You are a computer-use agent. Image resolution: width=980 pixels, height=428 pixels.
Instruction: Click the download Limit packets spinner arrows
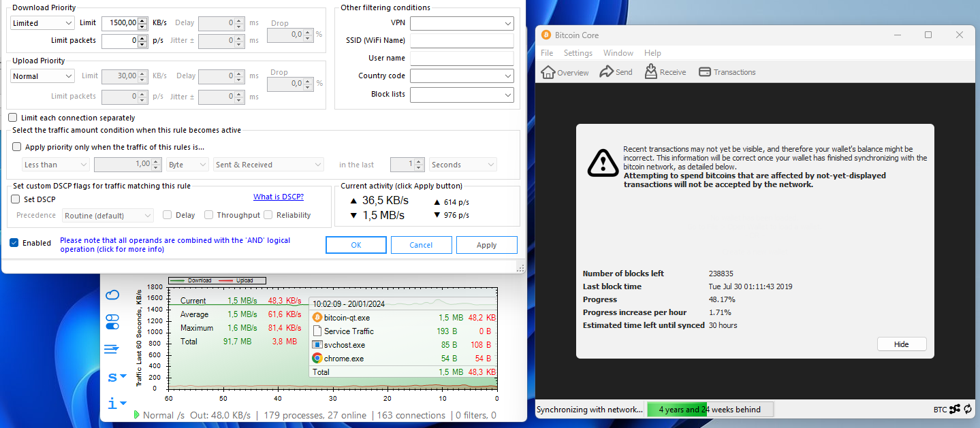[x=142, y=41]
